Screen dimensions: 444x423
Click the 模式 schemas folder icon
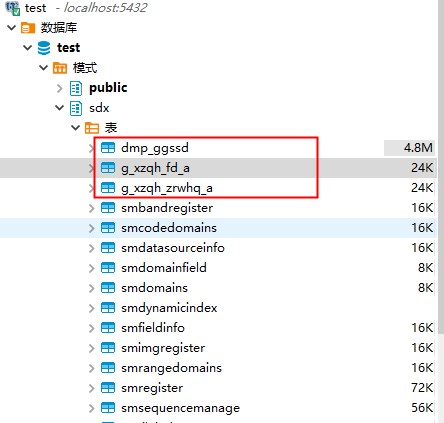click(60, 68)
